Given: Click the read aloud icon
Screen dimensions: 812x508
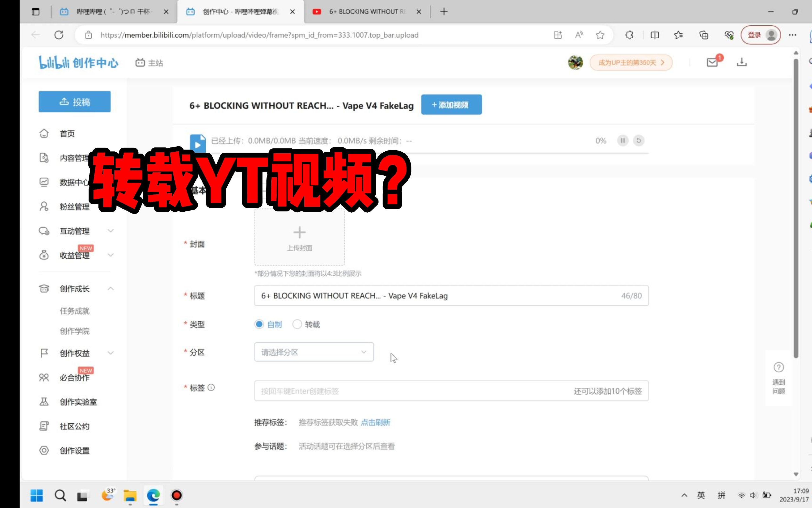Looking at the screenshot, I should (579, 35).
